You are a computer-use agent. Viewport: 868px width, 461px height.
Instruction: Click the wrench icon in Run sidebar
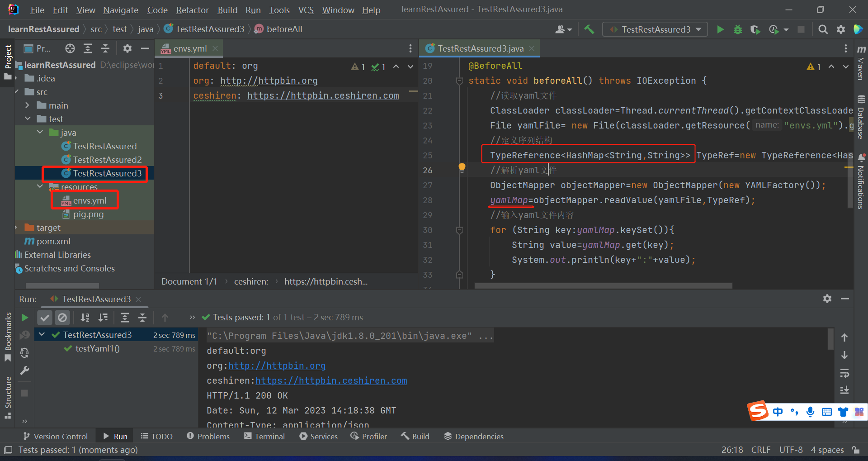point(25,371)
